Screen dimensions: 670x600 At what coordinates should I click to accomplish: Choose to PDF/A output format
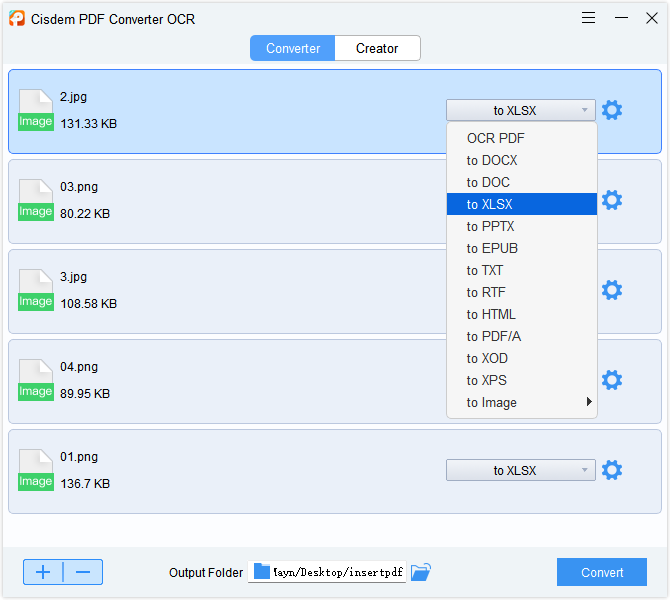(x=522, y=336)
